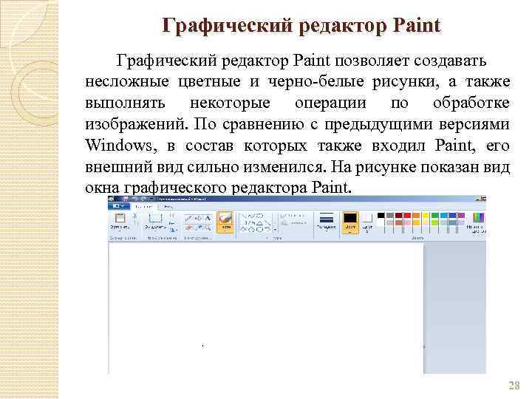Click the Undo arrow in the title bar
Viewport: 532px width, 399px height.
coord(135,199)
